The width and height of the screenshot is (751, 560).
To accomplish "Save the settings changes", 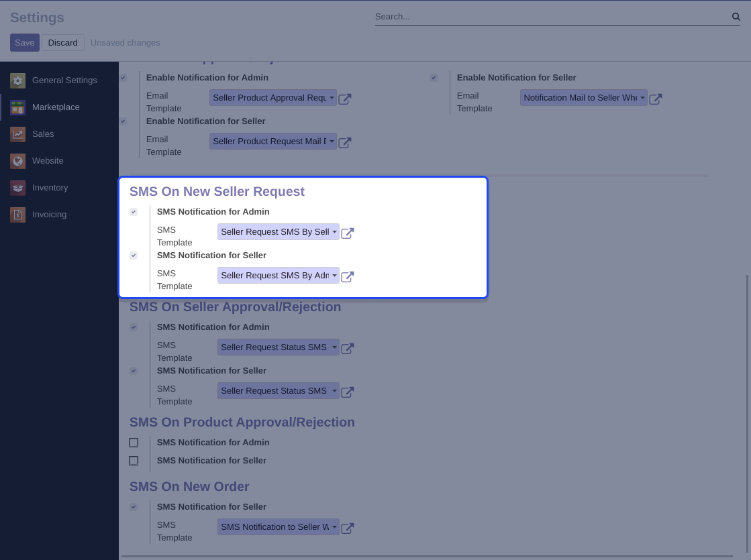I will point(24,43).
